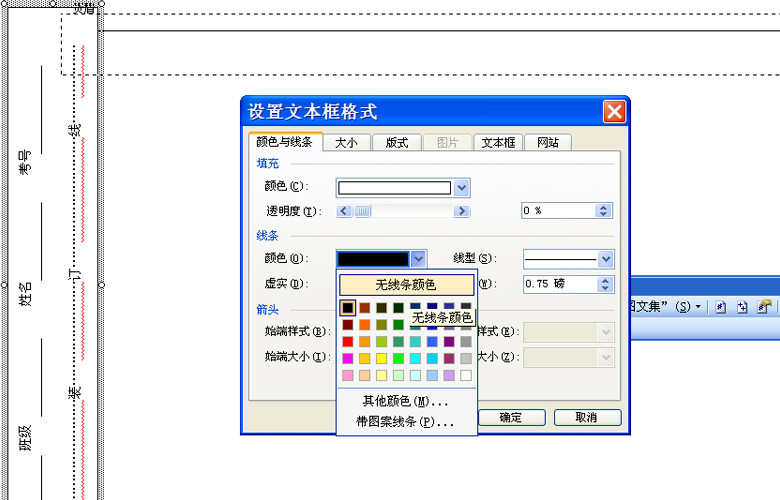Click the transparency slider left arrow
The width and height of the screenshot is (780, 500).
pos(344,211)
